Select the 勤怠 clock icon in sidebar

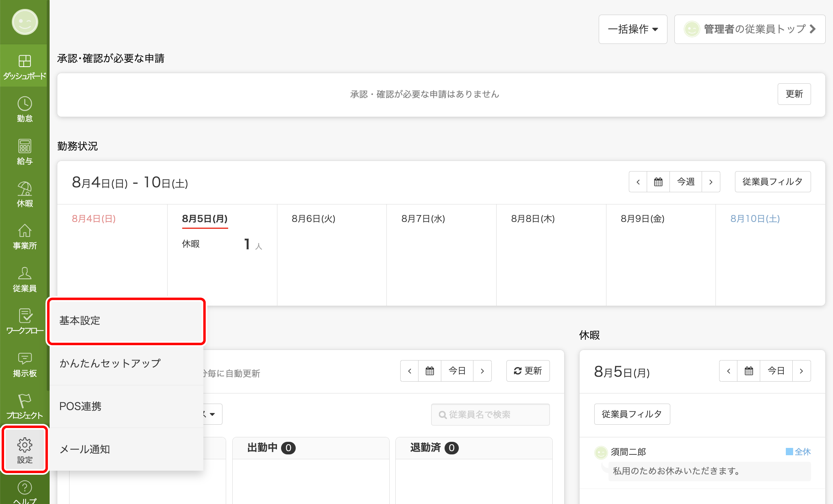[24, 109]
